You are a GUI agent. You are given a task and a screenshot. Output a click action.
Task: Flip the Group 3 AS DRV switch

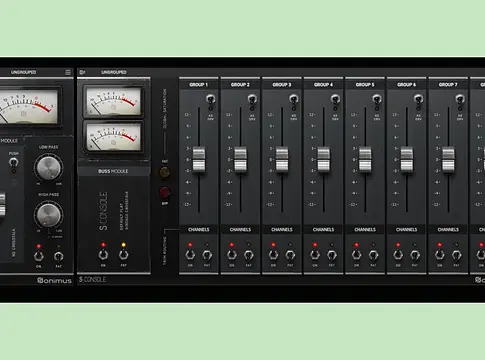[294, 99]
